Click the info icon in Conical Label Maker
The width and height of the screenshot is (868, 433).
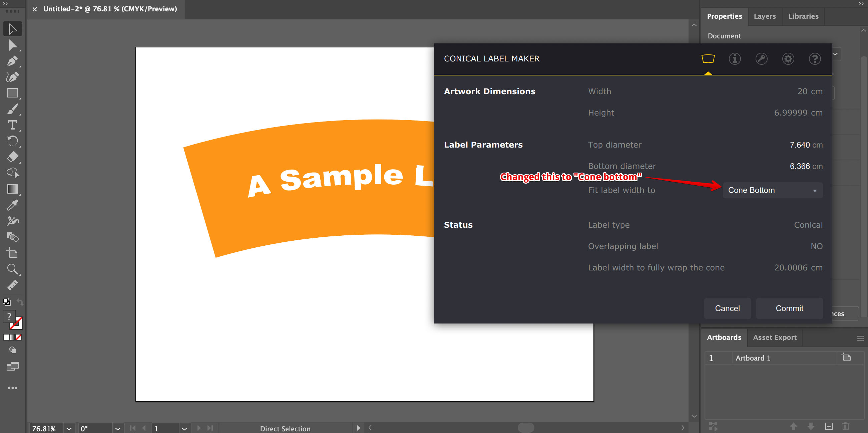coord(735,59)
